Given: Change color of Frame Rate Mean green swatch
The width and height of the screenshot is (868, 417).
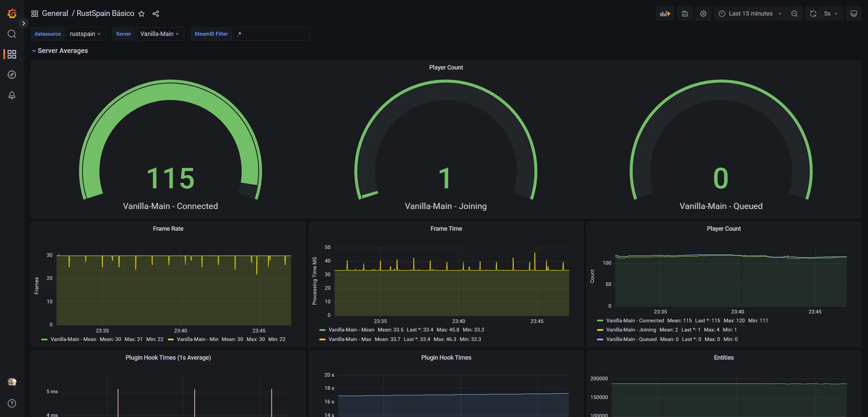Looking at the screenshot, I should coord(44,339).
